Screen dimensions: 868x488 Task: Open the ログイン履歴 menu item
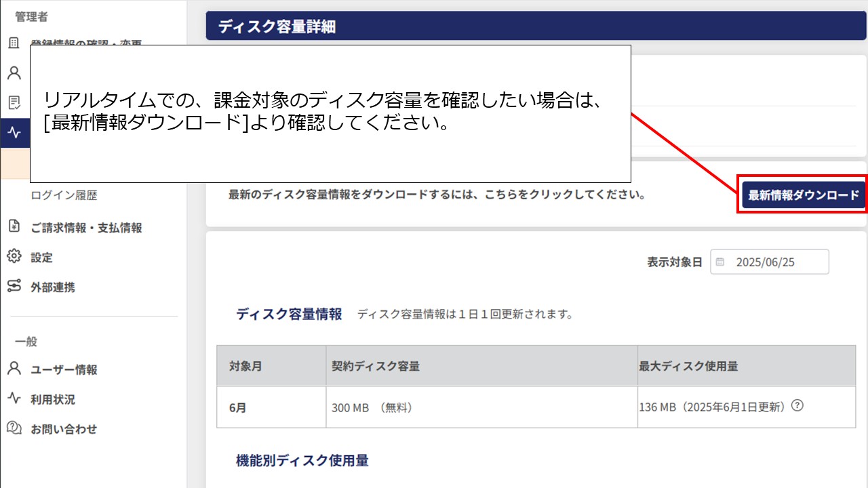coord(64,195)
